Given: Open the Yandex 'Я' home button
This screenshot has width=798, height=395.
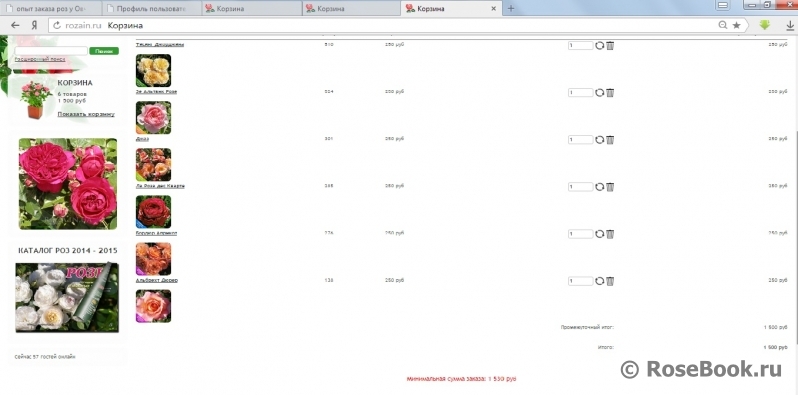Looking at the screenshot, I should 34,25.
